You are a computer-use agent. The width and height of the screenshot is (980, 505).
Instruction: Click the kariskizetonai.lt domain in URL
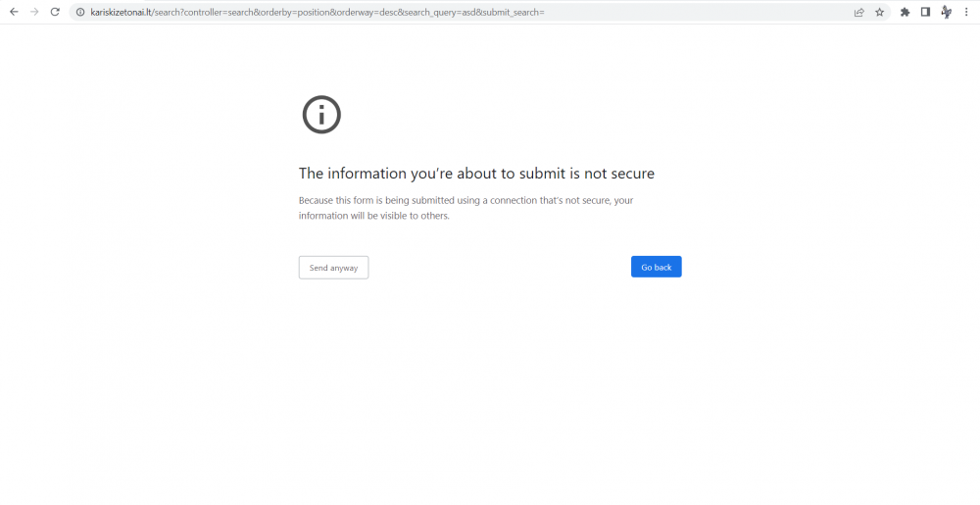[x=122, y=12]
